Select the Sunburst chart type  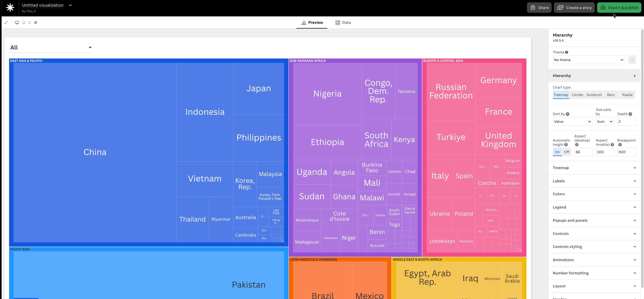(594, 95)
